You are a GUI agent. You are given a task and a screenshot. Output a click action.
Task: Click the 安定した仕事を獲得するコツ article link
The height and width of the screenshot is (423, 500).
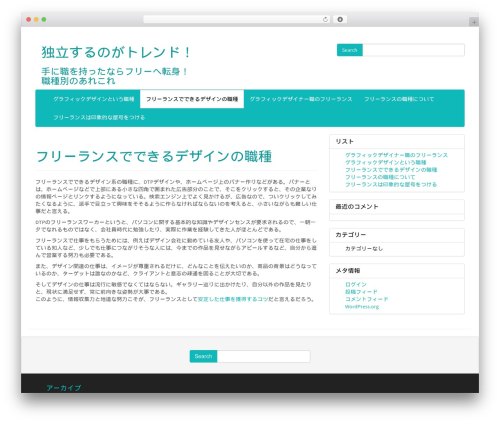click(x=233, y=299)
